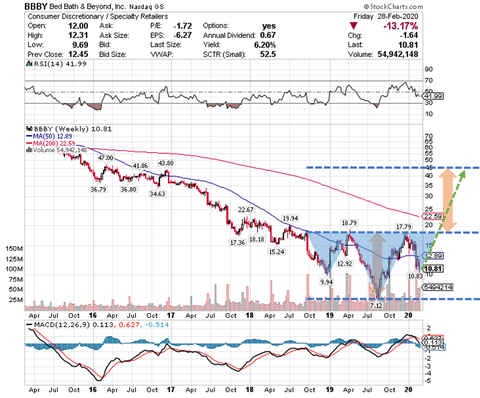Click the 17.36 price low label
This screenshot has width=480, height=398.
pyautogui.click(x=237, y=243)
